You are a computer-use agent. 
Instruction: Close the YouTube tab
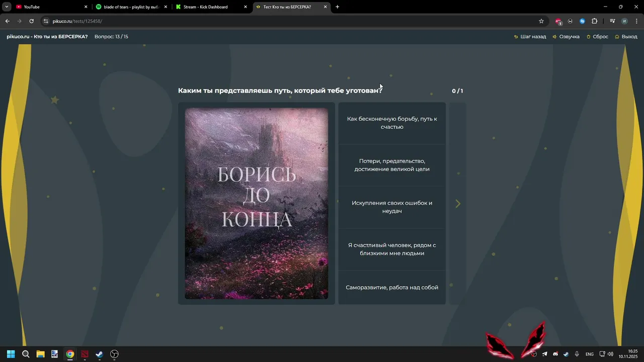(x=86, y=7)
